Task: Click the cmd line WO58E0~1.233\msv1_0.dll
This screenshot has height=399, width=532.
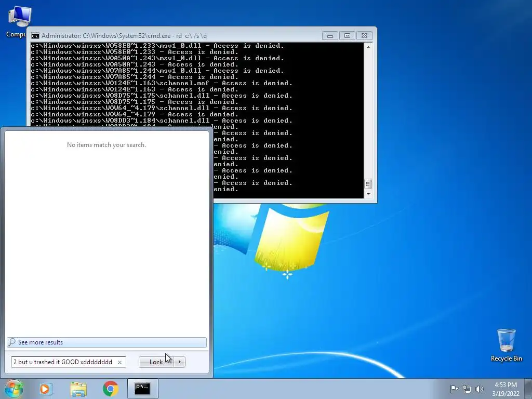Action: [x=157, y=46]
